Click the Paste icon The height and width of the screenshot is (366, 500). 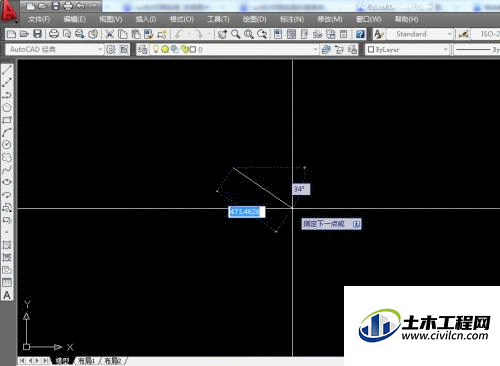[136, 34]
